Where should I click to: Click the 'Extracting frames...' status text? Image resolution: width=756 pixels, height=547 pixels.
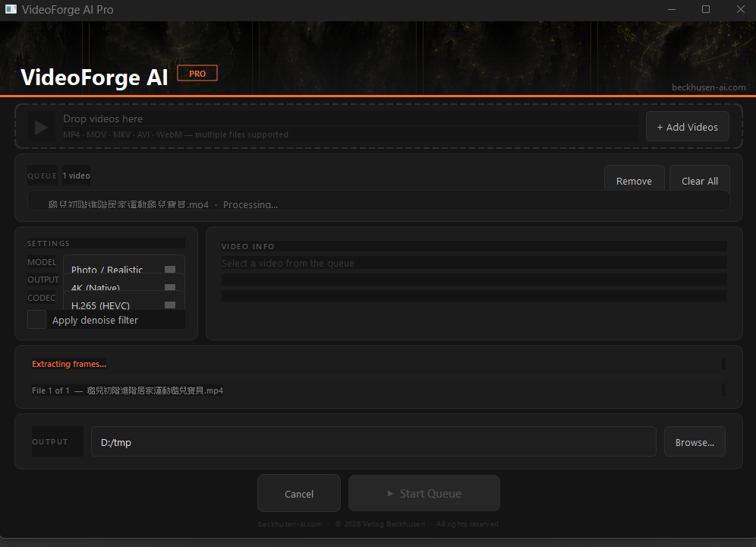click(69, 364)
